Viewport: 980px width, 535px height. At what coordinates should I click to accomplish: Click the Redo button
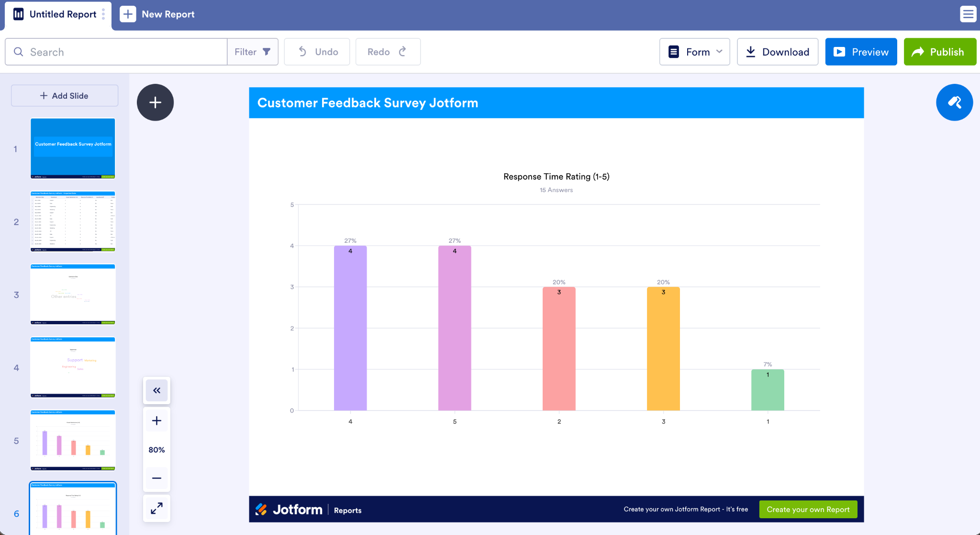point(388,52)
